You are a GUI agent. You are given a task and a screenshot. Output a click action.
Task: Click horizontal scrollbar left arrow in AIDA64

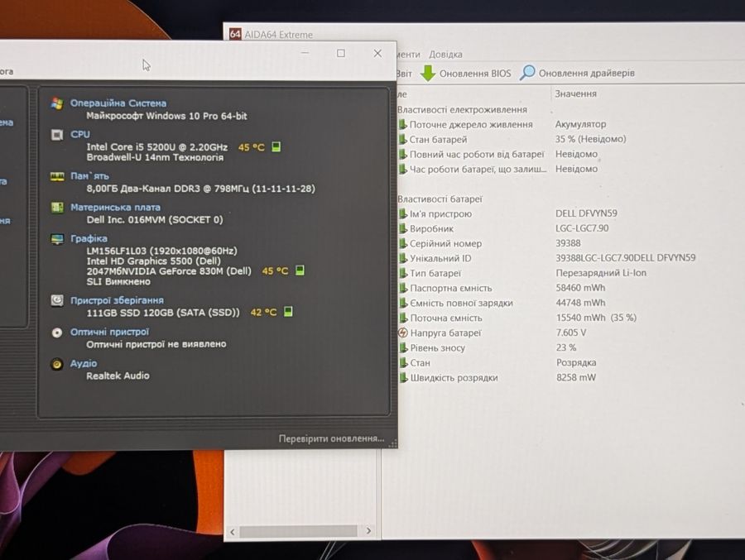coord(233,532)
